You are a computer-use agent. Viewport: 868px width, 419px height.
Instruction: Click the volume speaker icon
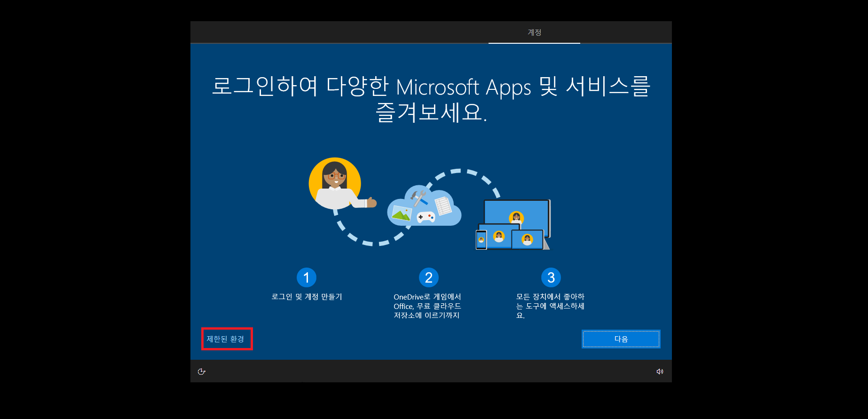click(x=660, y=372)
